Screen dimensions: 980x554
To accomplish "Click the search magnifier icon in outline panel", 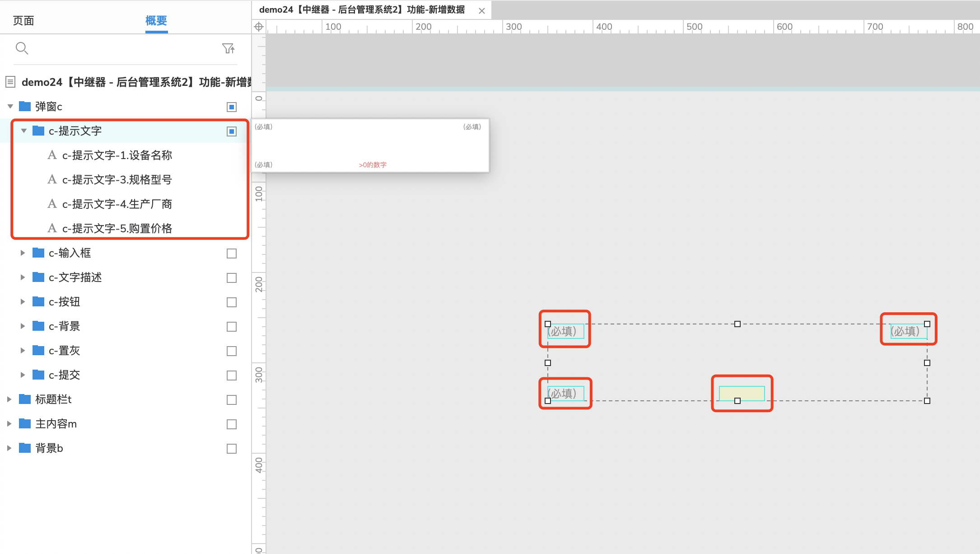I will coord(22,48).
